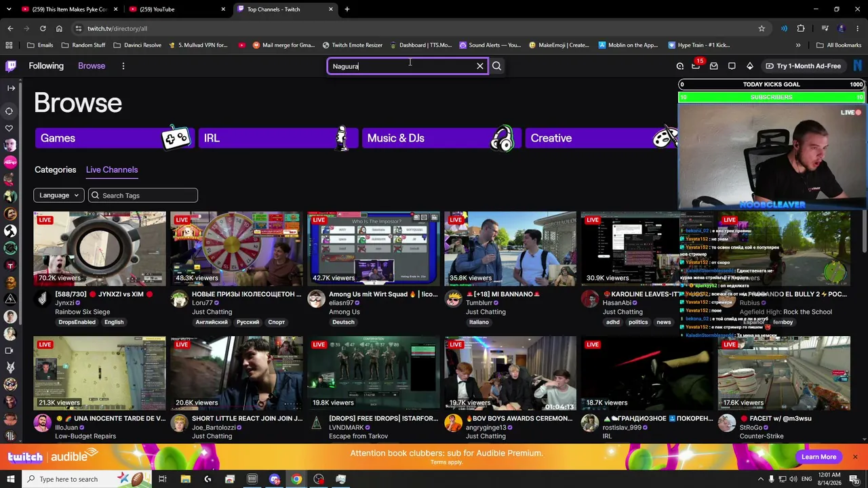
Task: Open the Among Us stream thumbnail by eliasn97
Action: (374, 249)
